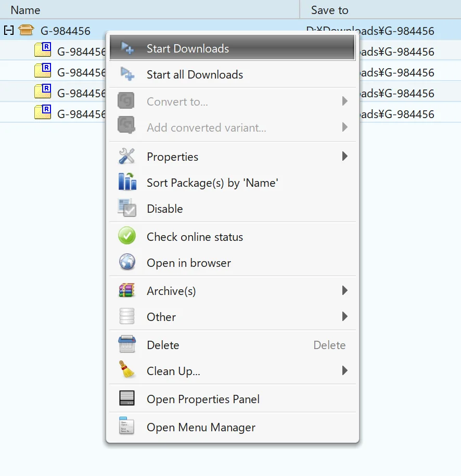Click the Delete shredder icon
The width and height of the screenshot is (461, 476).
[x=127, y=345]
